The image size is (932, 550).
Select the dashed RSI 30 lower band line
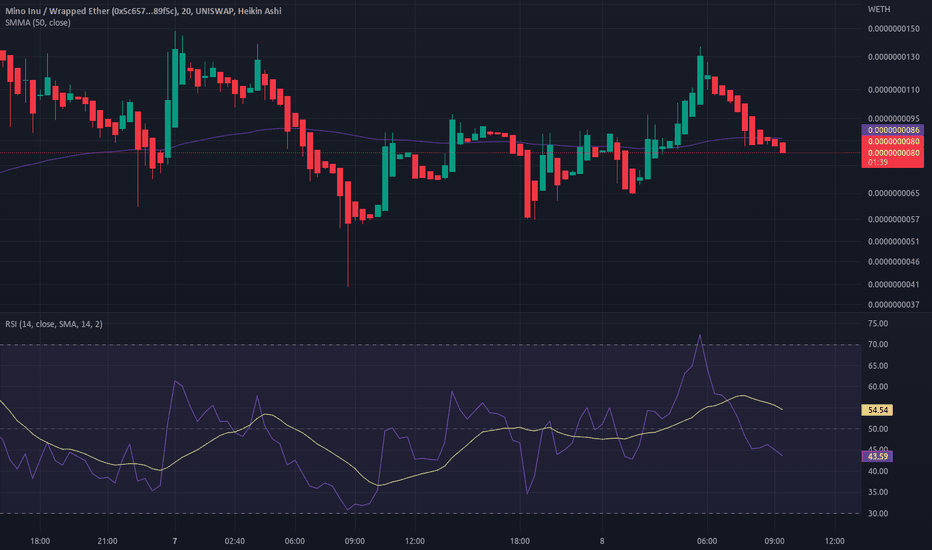point(430,513)
